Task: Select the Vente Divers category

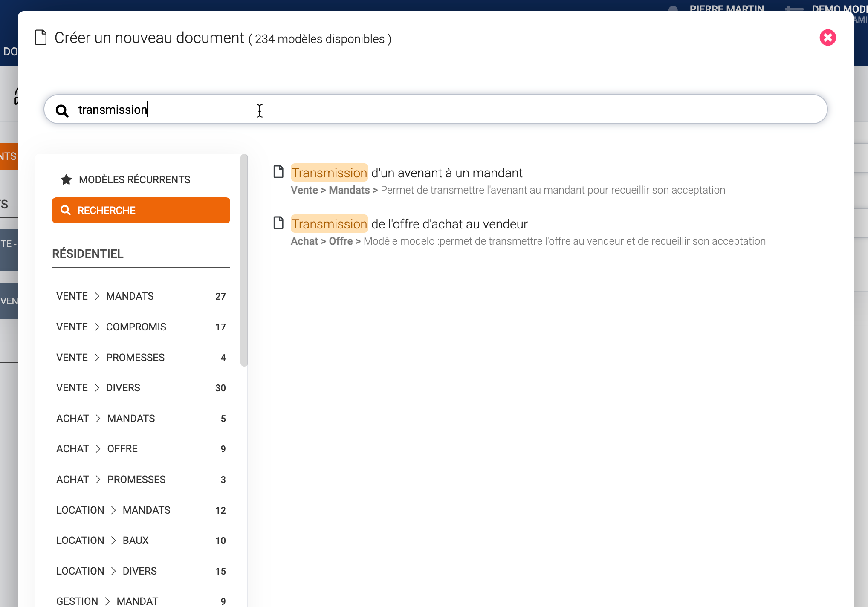Action: 141,388
